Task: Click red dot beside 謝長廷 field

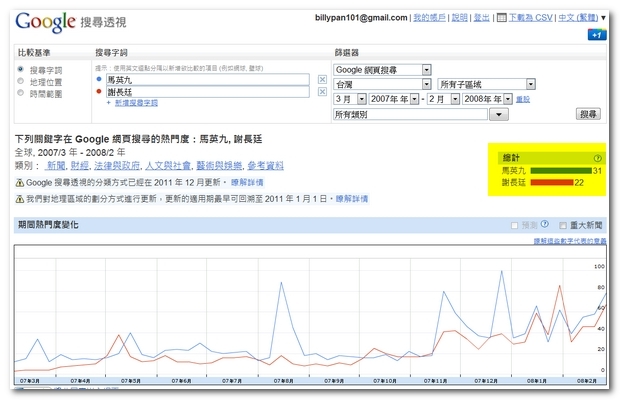Action: pos(99,91)
